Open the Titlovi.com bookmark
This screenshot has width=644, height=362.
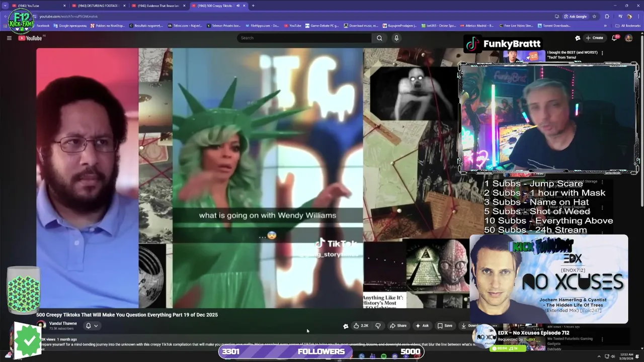tap(185, 26)
